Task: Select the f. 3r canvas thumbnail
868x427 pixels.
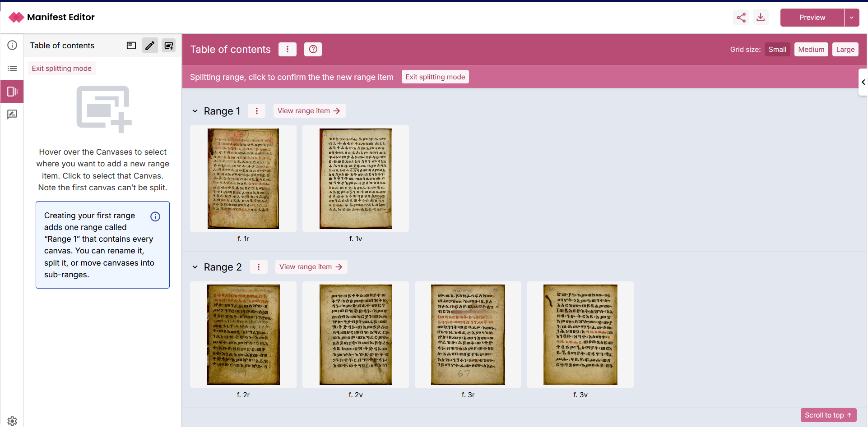Action: tap(468, 335)
